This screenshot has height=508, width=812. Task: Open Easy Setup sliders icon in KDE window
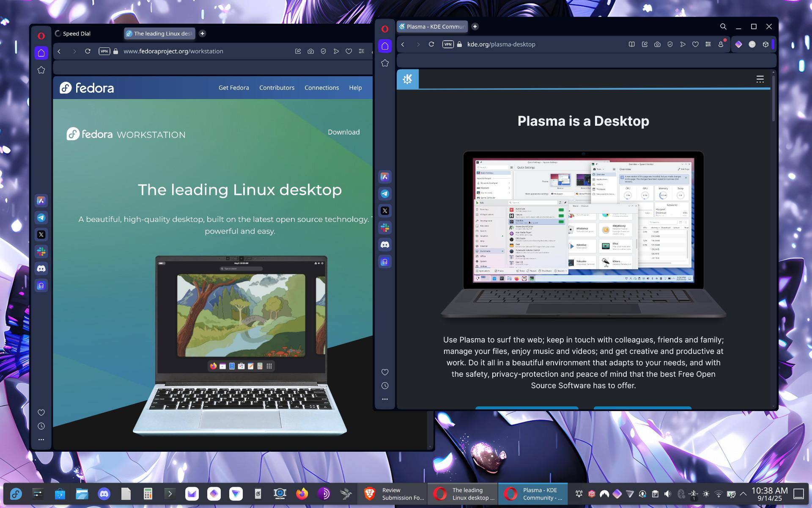point(708,44)
